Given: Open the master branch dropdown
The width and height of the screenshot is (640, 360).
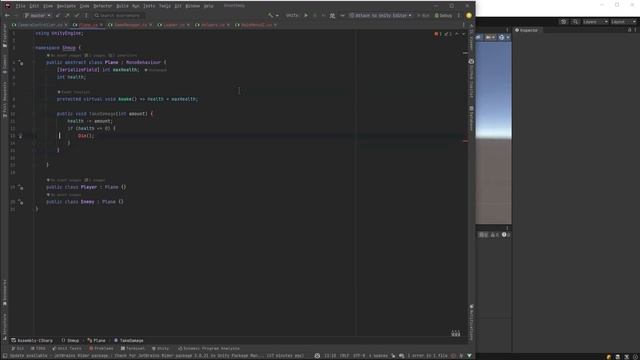Looking at the screenshot, I should pos(37,16).
